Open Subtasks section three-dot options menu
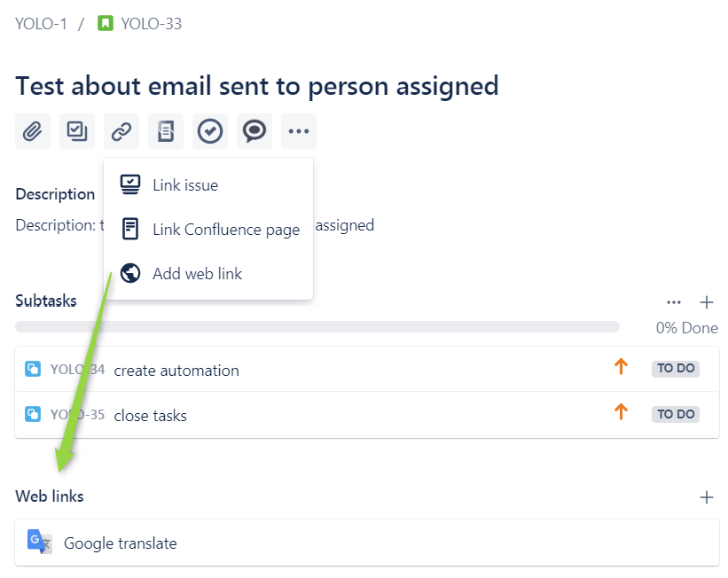The image size is (728, 578). [674, 302]
